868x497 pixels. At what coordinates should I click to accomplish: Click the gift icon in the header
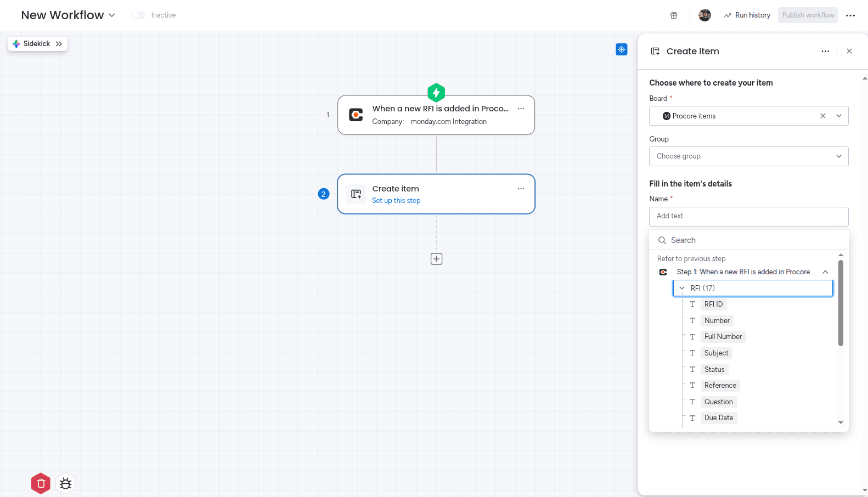click(x=674, y=15)
